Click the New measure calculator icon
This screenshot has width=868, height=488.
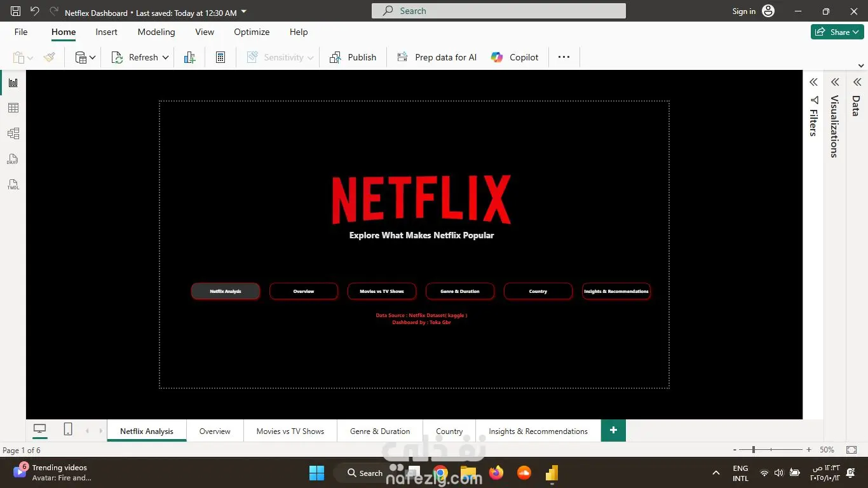click(220, 57)
